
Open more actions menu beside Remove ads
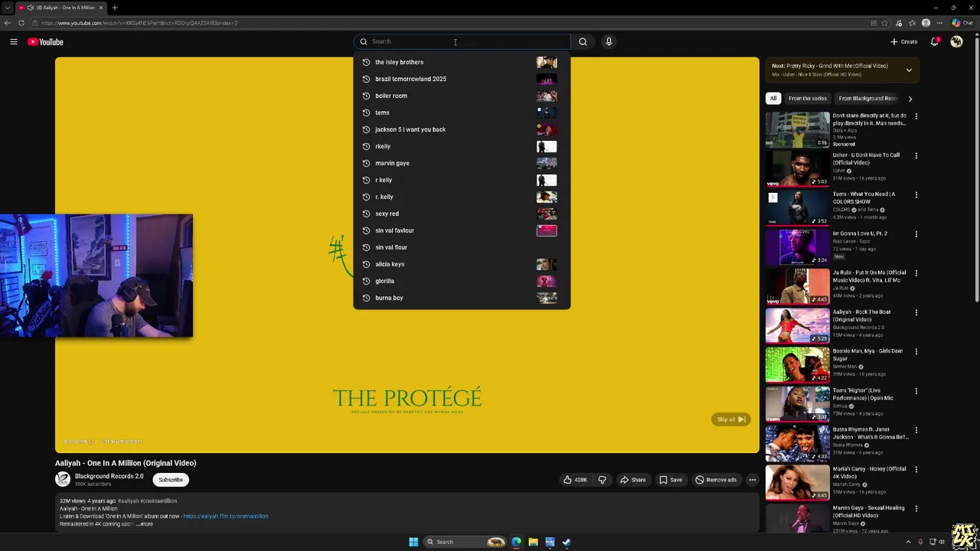753,480
